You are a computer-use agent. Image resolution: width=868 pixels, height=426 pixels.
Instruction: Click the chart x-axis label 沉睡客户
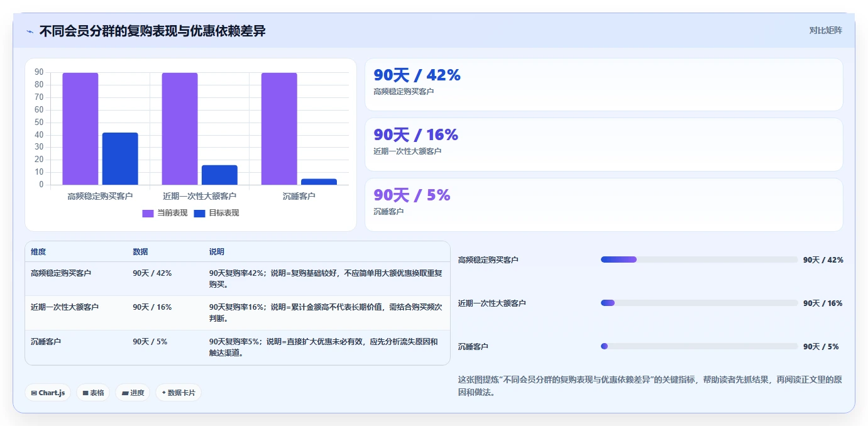299,197
